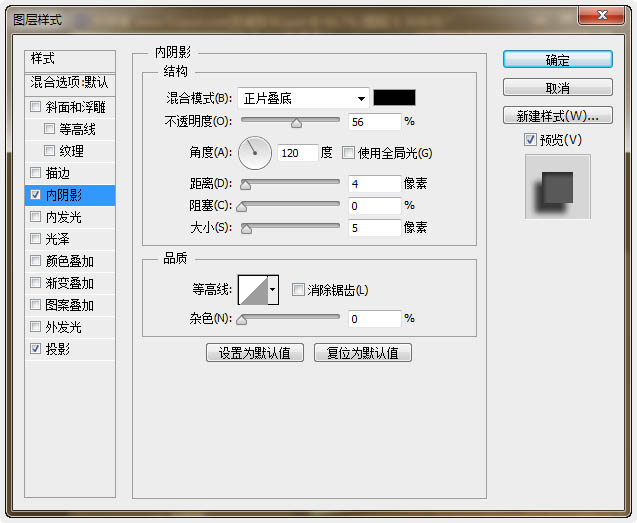Select the 投影 style row label
The image size is (637, 523).
tap(58, 349)
